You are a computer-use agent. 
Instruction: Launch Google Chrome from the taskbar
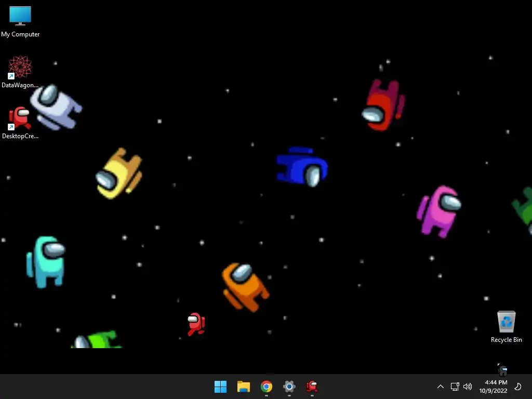(x=267, y=387)
